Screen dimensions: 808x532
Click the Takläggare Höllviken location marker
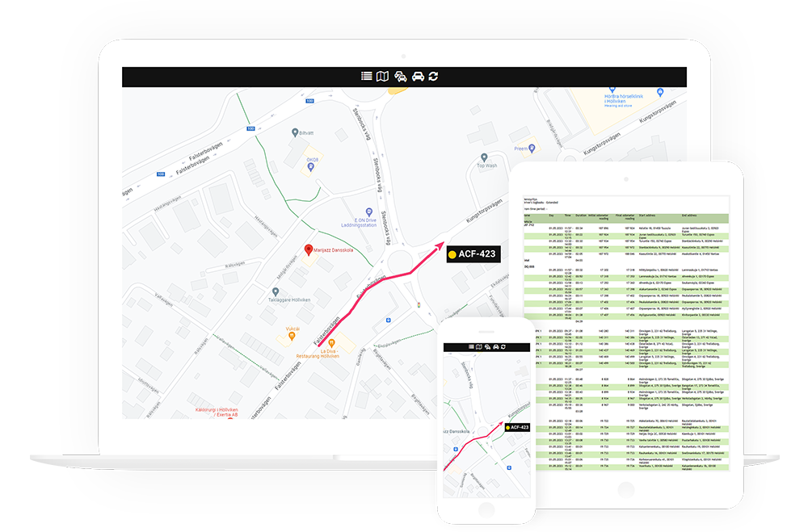point(276,291)
